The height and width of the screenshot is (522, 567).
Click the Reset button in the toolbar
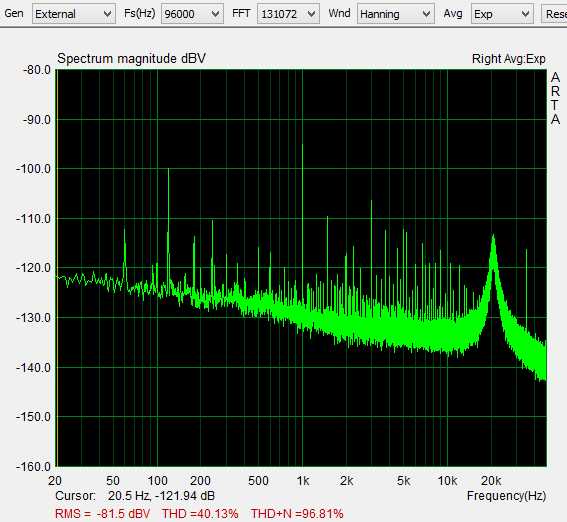tap(554, 14)
